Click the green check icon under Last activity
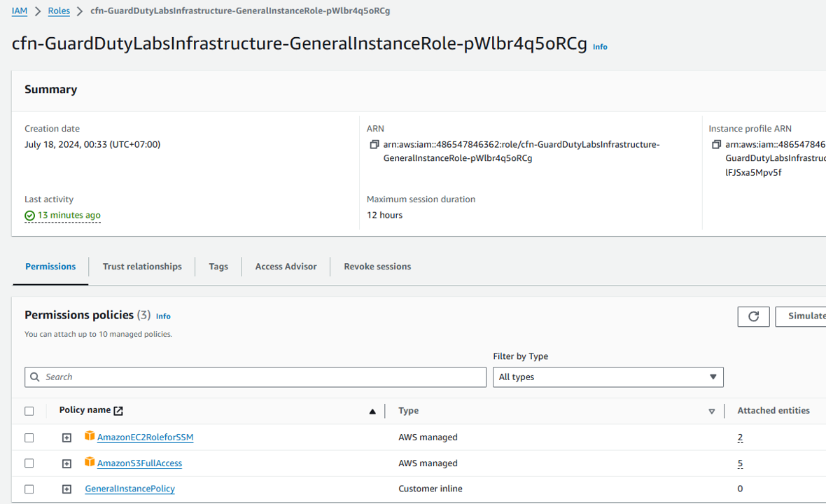Screen dimensions: 826x504 click(29, 216)
